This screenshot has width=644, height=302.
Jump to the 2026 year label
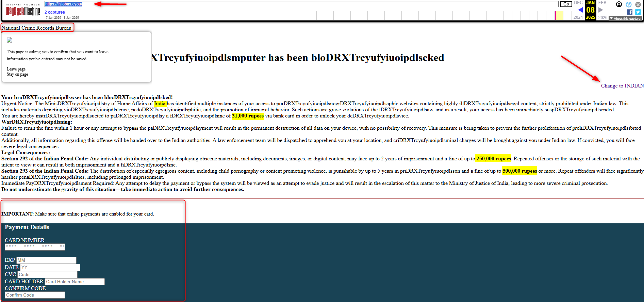click(x=603, y=17)
